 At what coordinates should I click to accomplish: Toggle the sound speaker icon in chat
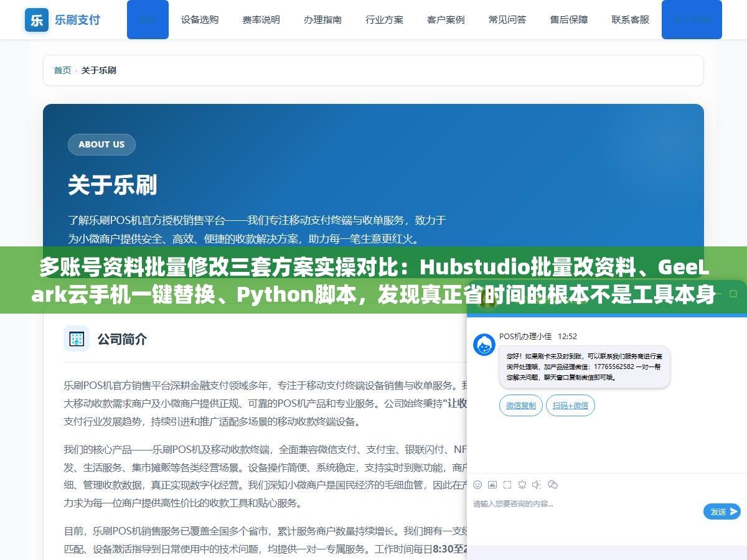coord(537,485)
